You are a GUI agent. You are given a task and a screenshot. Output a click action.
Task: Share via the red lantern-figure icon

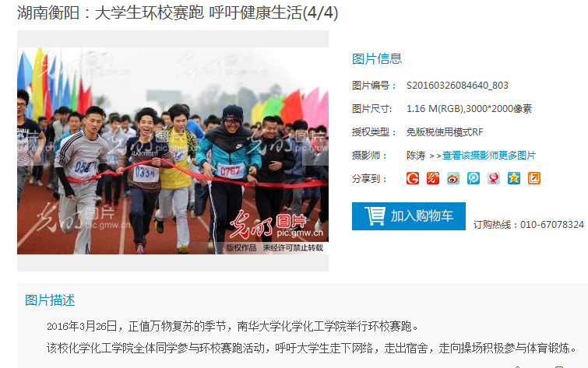coord(494,178)
